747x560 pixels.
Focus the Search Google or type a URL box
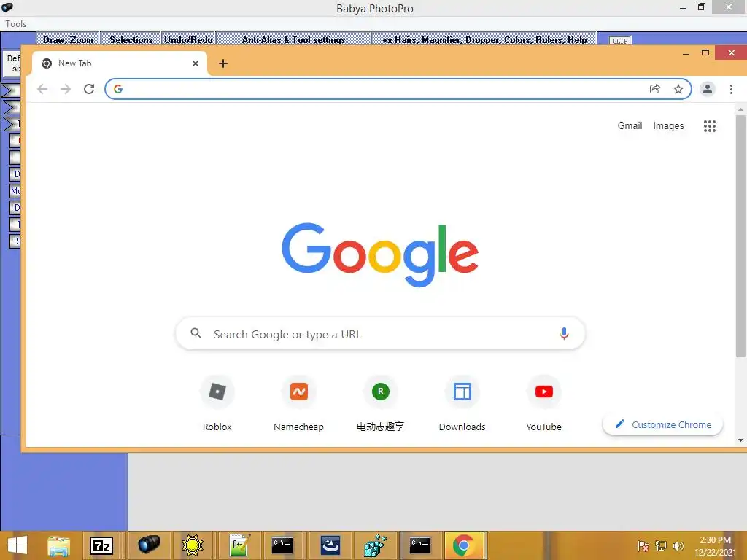[x=380, y=333]
